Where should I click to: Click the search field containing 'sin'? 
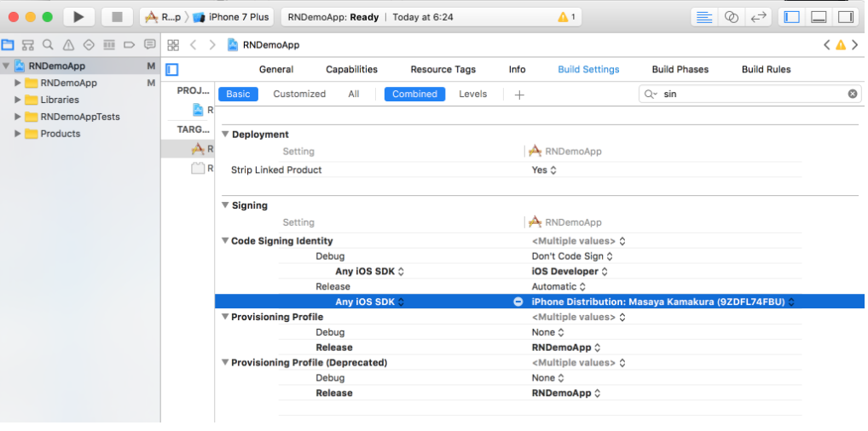click(750, 94)
